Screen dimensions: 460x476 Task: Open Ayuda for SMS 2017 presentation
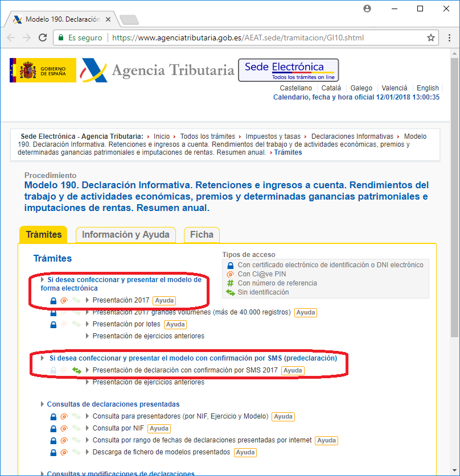293,370
